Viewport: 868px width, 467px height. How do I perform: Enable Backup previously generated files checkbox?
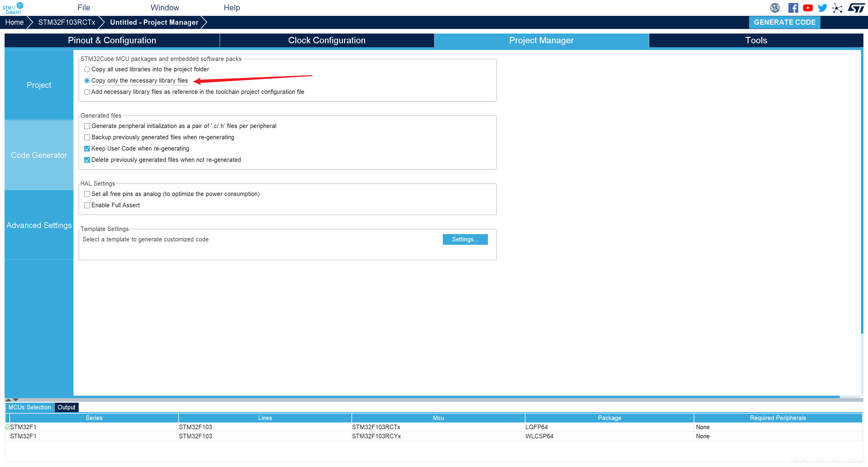(x=87, y=137)
